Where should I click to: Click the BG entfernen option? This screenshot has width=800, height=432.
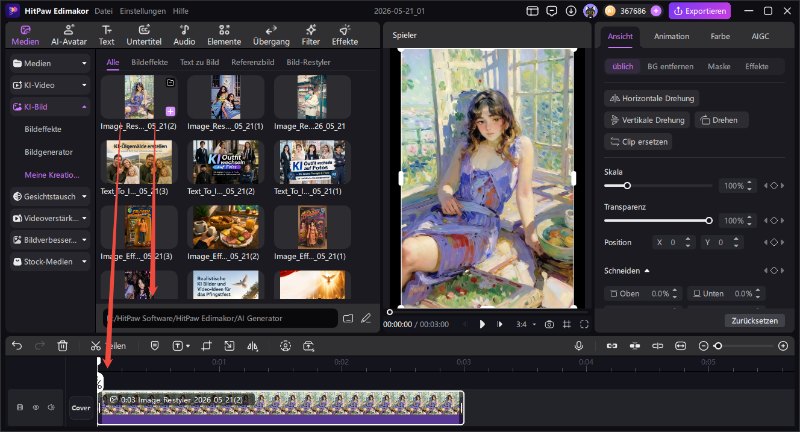tap(670, 66)
